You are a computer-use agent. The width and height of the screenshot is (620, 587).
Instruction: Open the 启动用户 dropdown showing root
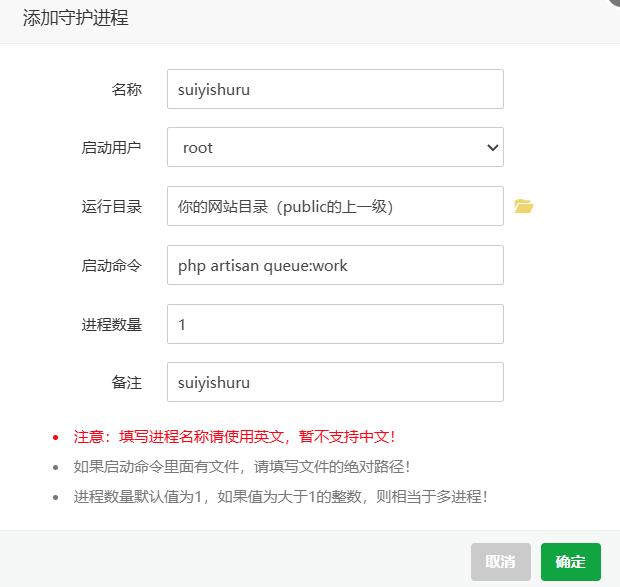coord(335,147)
